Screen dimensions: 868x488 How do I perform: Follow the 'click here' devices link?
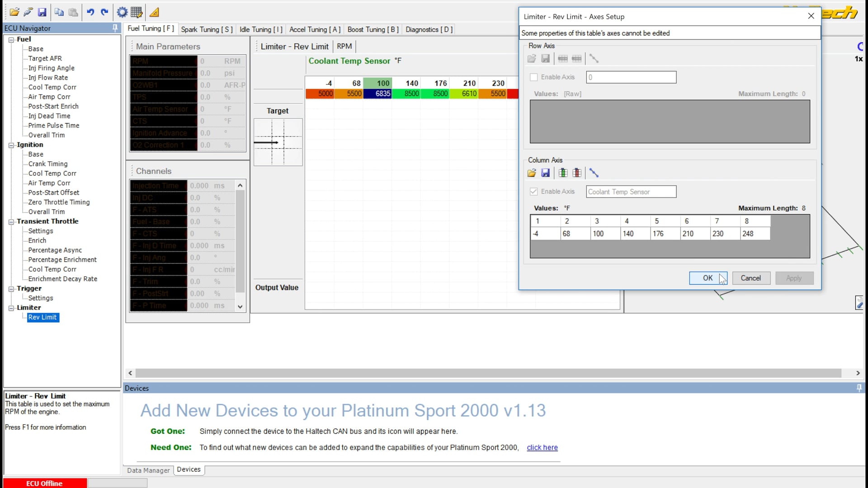(x=542, y=447)
